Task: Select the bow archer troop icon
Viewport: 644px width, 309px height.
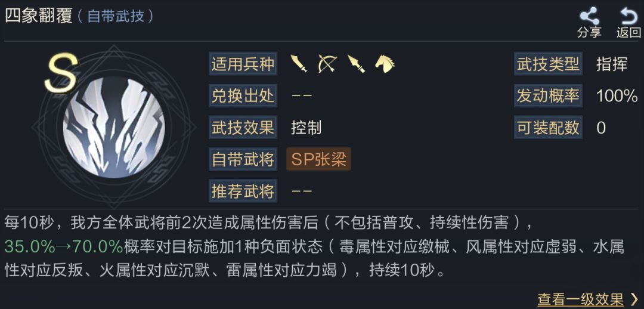Action: point(327,63)
